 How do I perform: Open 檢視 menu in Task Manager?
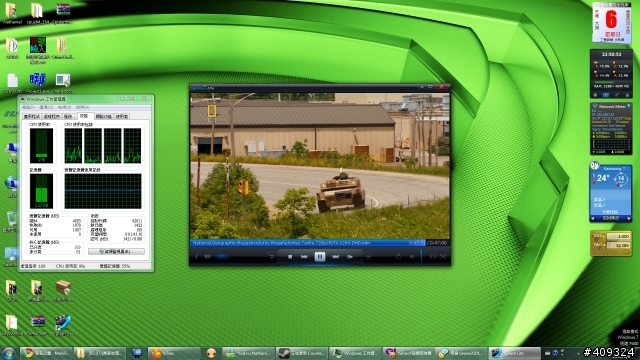[64, 107]
